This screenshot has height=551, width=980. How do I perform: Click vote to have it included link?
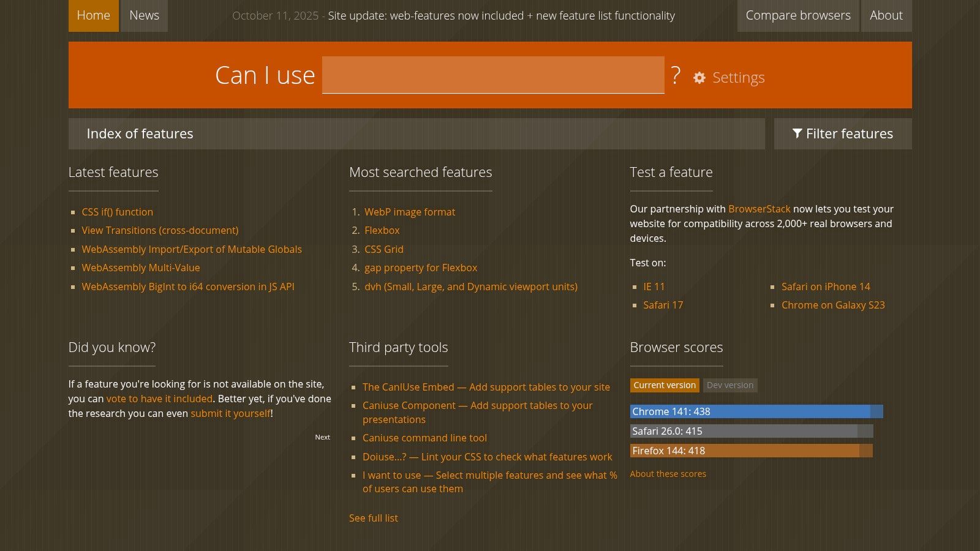(x=159, y=399)
